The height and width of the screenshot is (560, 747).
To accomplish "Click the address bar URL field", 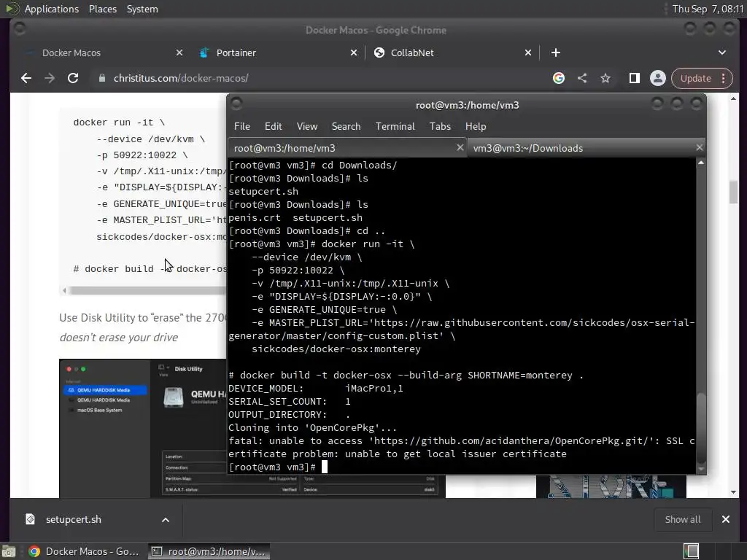I will (324, 78).
